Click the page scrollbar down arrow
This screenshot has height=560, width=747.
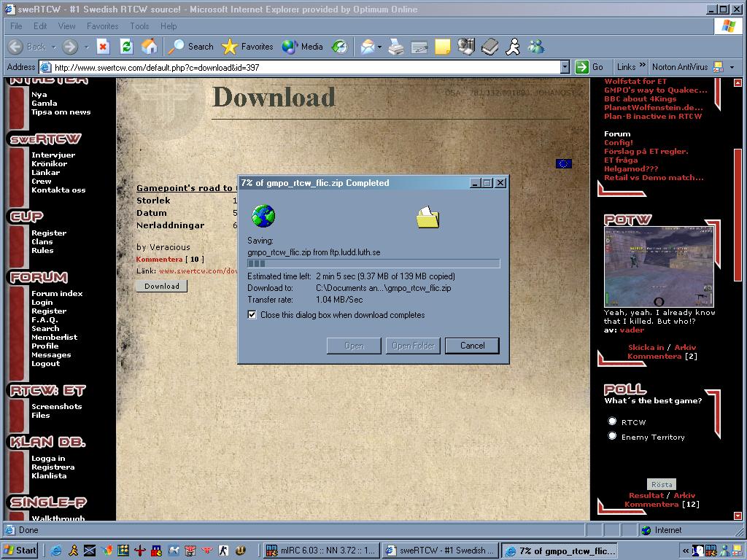738,516
